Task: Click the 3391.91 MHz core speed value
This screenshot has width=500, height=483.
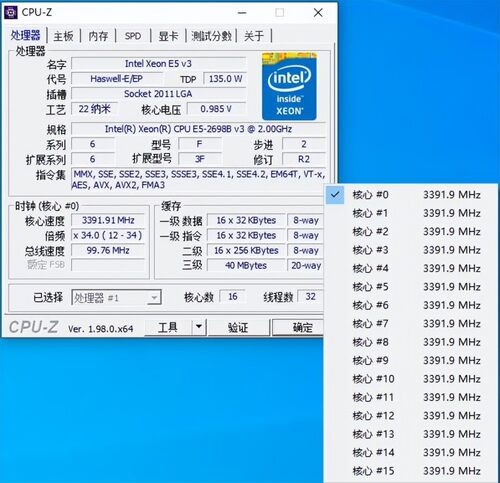Action: (108, 220)
